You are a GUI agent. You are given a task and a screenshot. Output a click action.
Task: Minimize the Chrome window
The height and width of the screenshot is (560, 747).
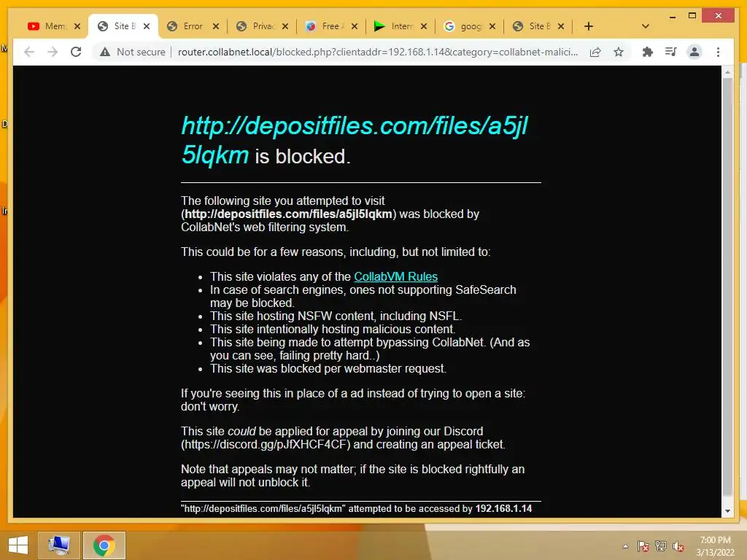[672, 16]
